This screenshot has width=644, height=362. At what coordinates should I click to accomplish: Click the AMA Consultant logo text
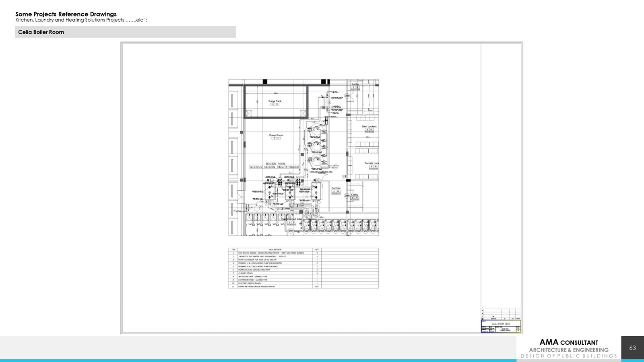[x=568, y=342]
